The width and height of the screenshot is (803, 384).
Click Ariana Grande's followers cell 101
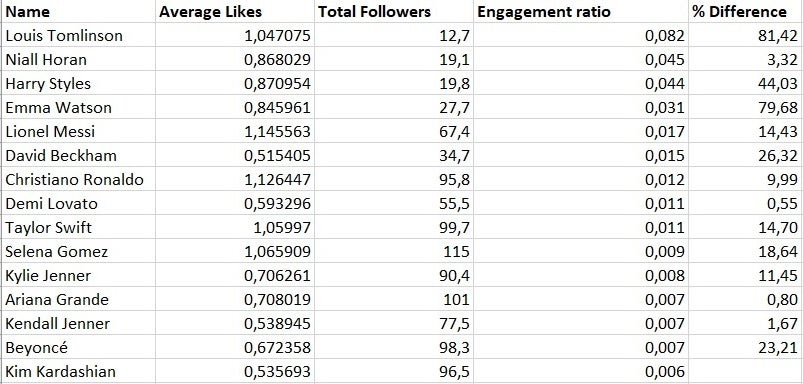394,300
